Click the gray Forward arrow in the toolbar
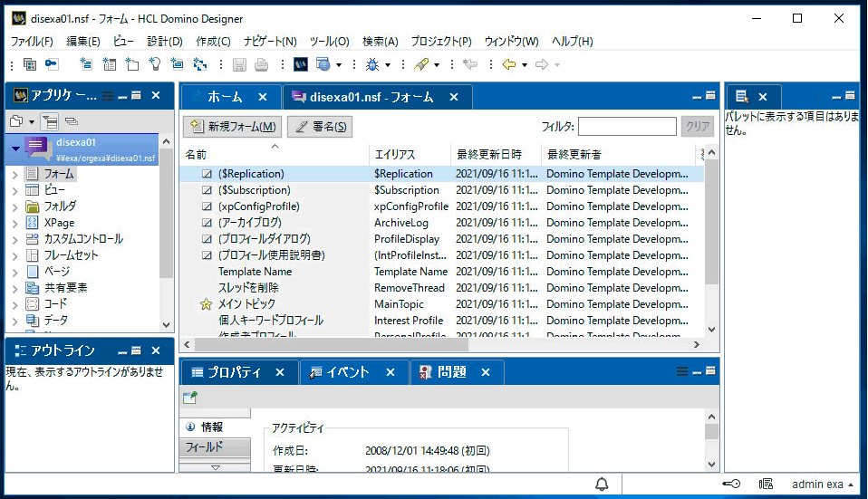 pos(542,64)
